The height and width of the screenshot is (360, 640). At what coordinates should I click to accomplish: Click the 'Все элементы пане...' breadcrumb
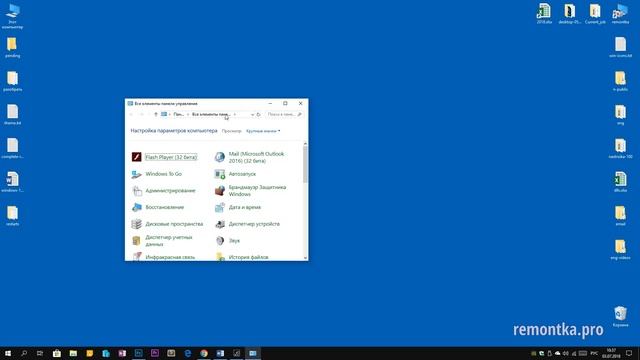(211, 115)
